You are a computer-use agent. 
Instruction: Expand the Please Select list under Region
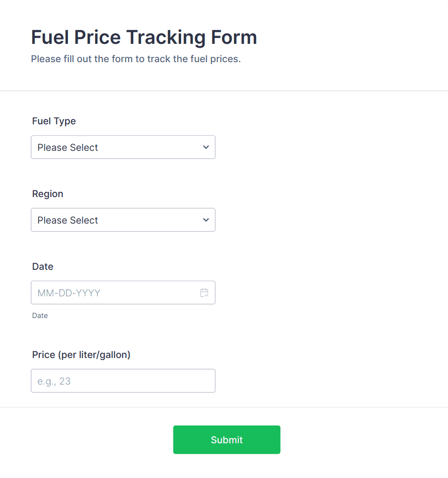123,220
